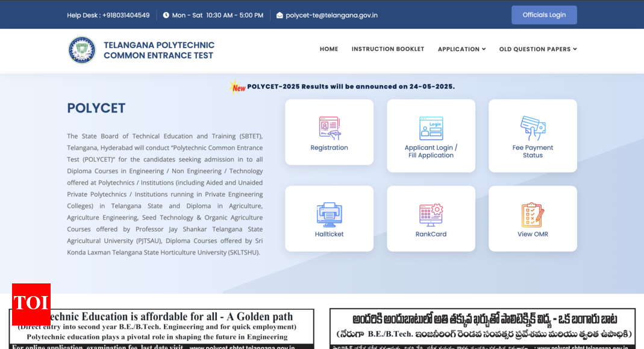Click the RankCard label link
This screenshot has height=349, width=644.
click(431, 234)
